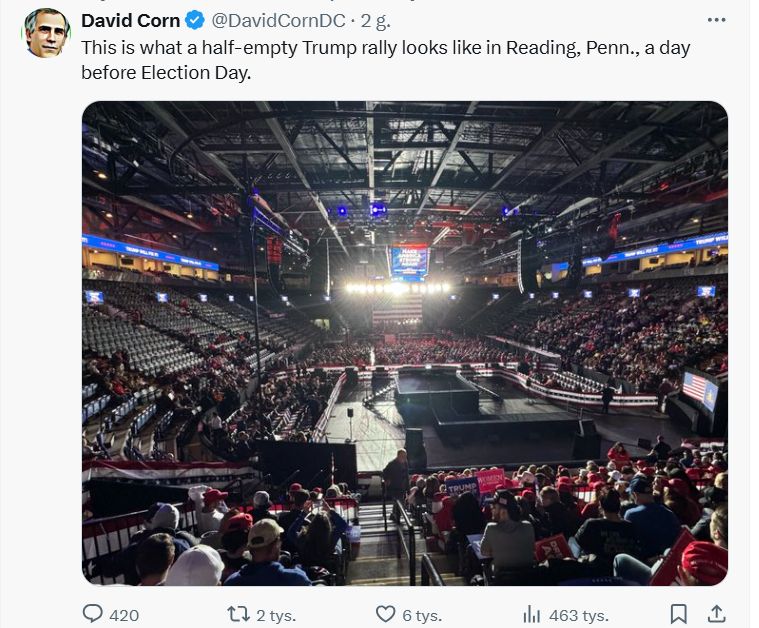Open the three-dot more options menu
Viewport: 759px width, 628px height.
click(716, 20)
